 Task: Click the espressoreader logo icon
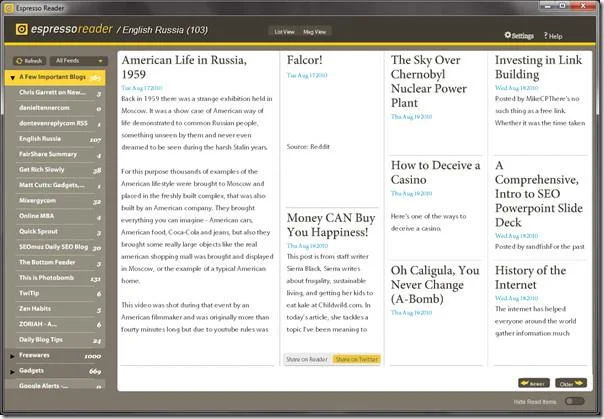click(x=22, y=29)
